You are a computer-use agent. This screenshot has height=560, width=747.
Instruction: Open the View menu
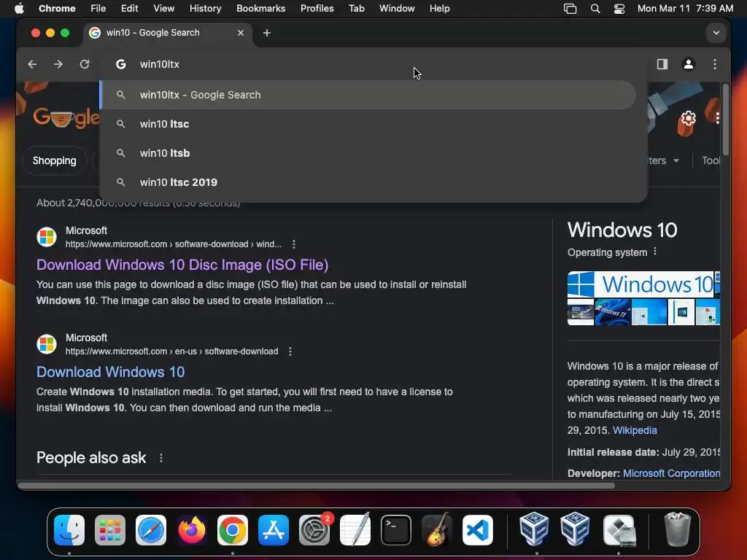[x=163, y=9]
